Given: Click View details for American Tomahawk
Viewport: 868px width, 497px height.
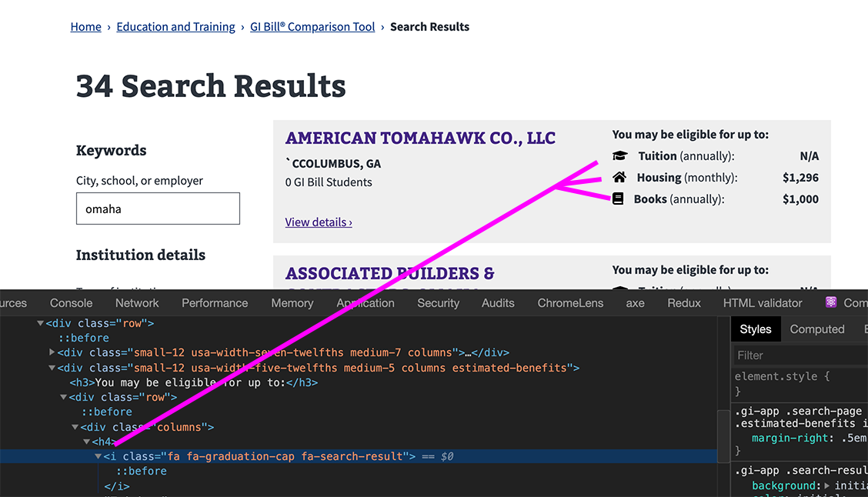Looking at the screenshot, I should pyautogui.click(x=319, y=222).
